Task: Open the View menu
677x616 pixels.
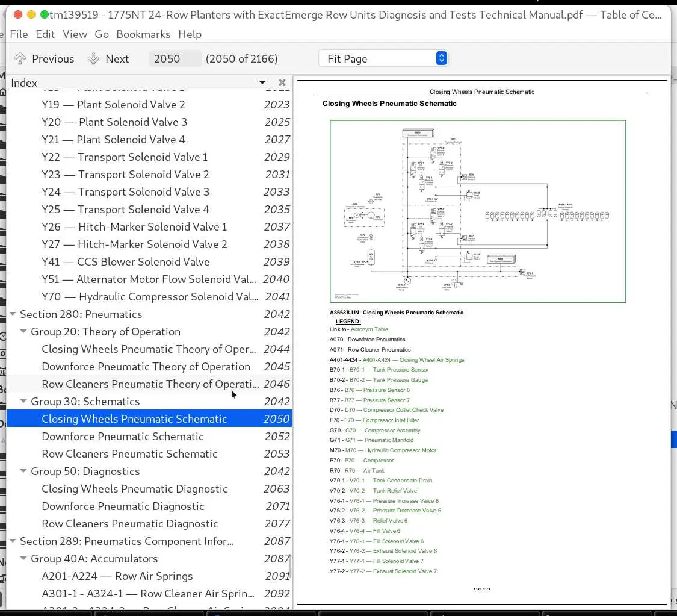Action: tap(75, 34)
